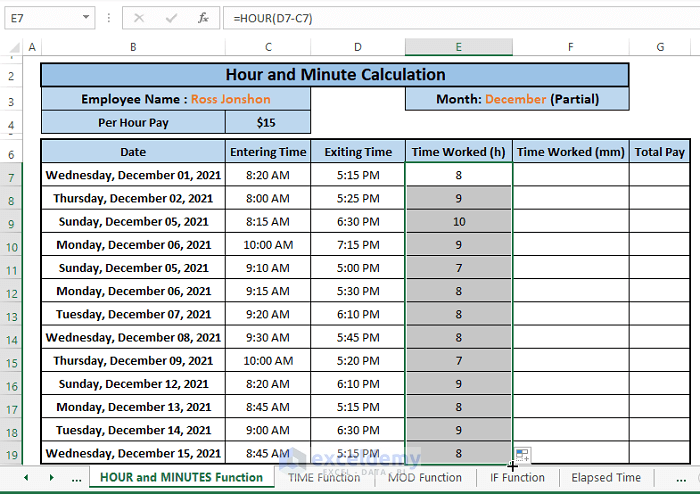Image resolution: width=700 pixels, height=494 pixels.
Task: Select the 5:25 PM exiting time cell
Action: [358, 198]
